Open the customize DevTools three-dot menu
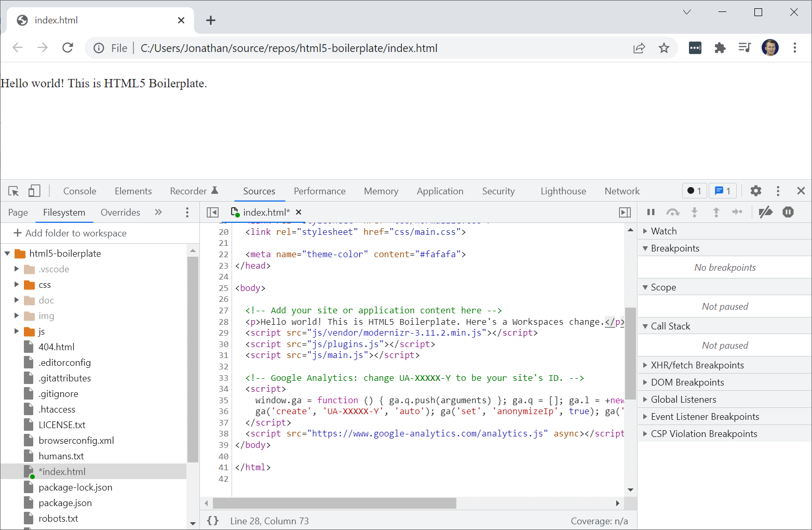Viewport: 812px width, 530px height. coord(778,191)
